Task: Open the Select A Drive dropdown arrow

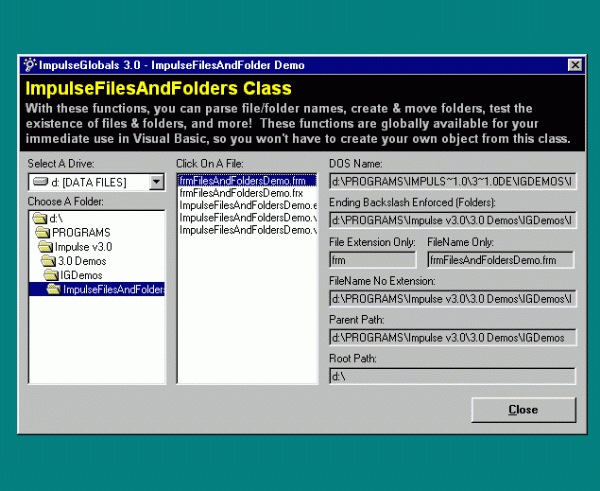Action: [x=157, y=182]
